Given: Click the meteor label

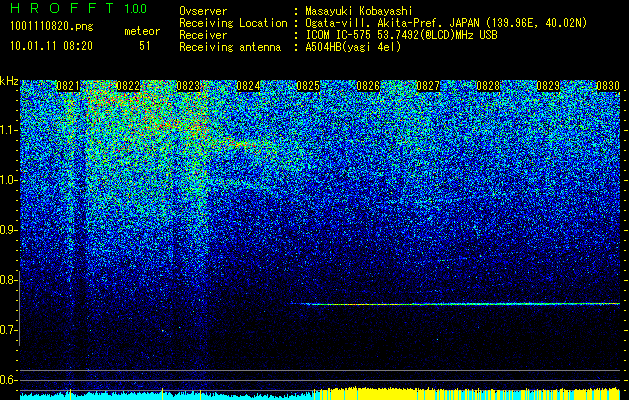Looking at the screenshot, I should [x=142, y=31].
